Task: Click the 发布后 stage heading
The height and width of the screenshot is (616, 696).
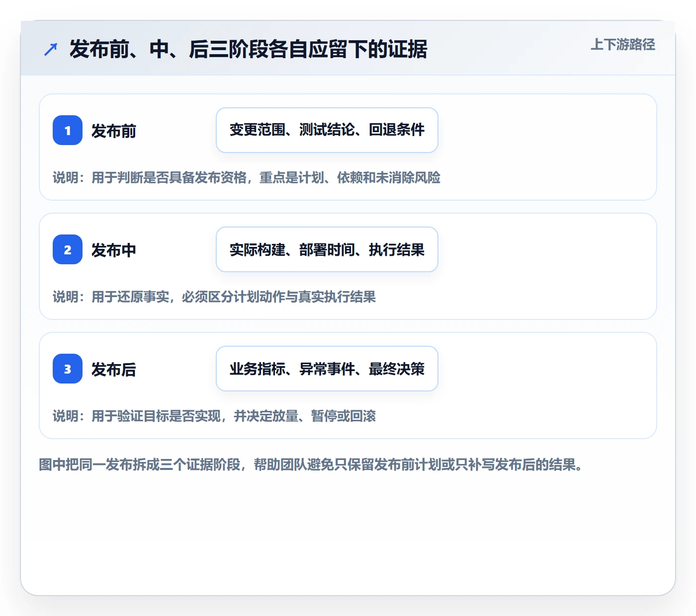Action: (114, 369)
